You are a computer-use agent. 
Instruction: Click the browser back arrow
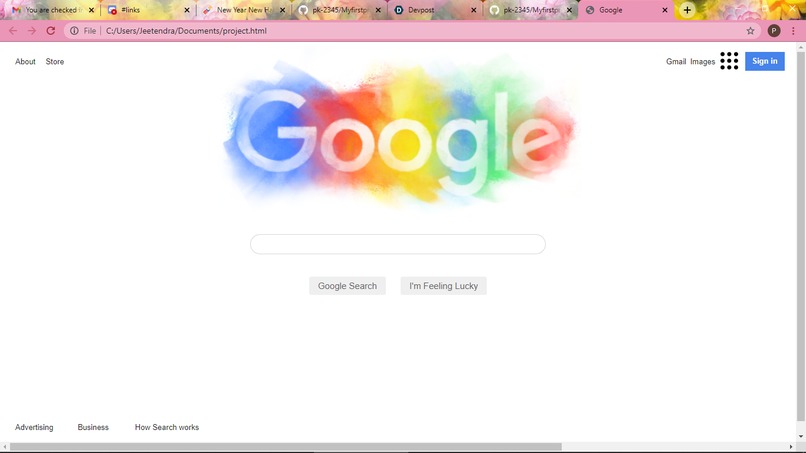13,31
